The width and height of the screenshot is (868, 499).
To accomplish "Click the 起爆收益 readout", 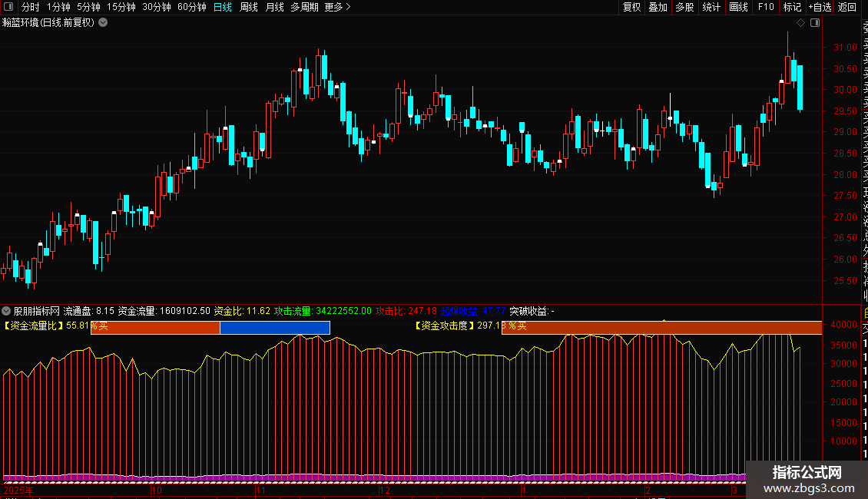I will (x=472, y=311).
